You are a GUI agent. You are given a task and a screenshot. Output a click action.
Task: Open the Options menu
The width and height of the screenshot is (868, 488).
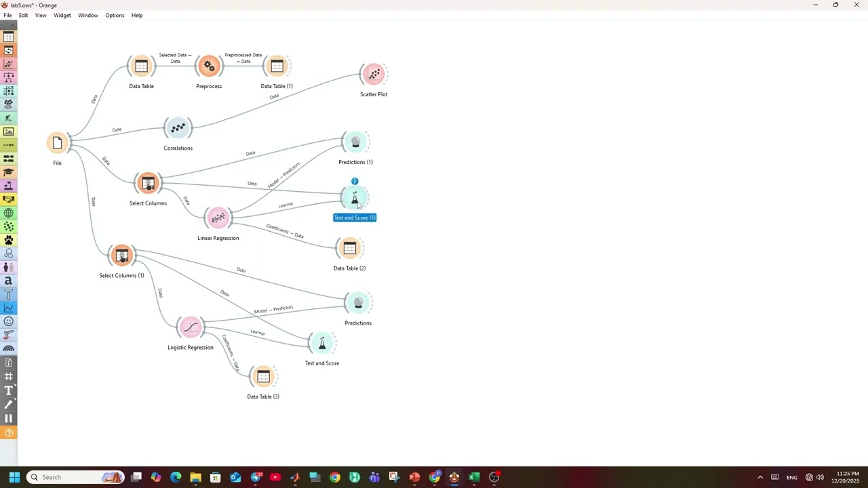(115, 15)
